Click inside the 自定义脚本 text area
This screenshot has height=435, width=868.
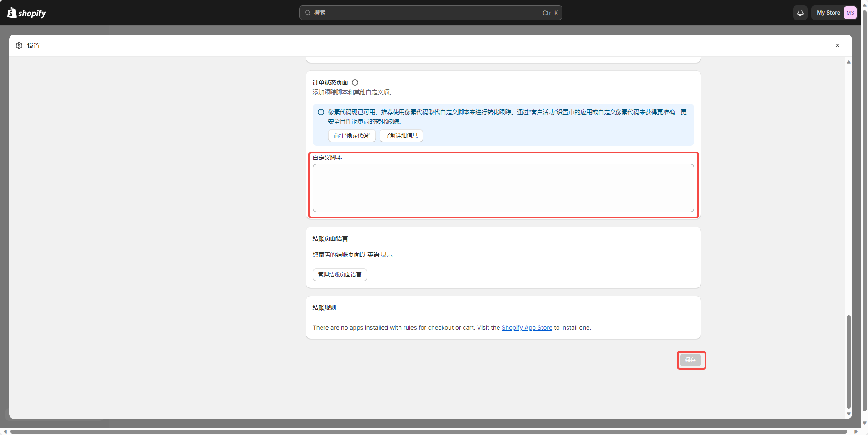click(x=503, y=188)
